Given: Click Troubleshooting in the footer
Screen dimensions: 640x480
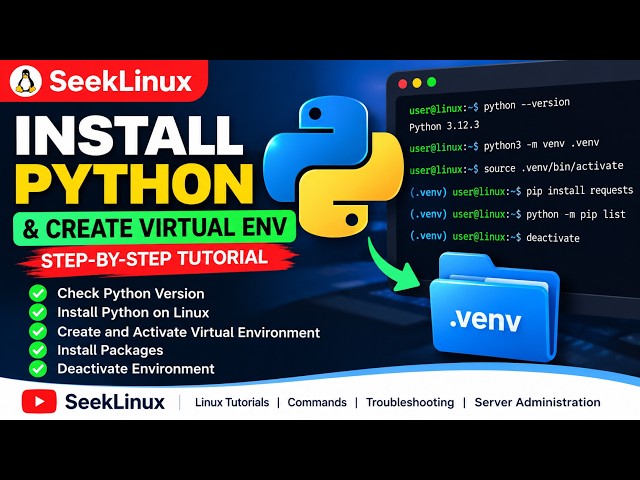Looking at the screenshot, I should click(410, 402).
